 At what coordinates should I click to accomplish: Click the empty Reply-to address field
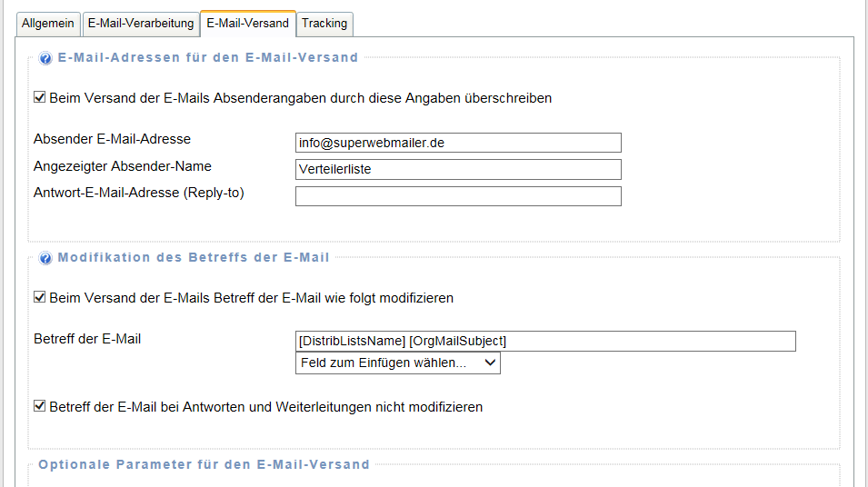(x=458, y=196)
